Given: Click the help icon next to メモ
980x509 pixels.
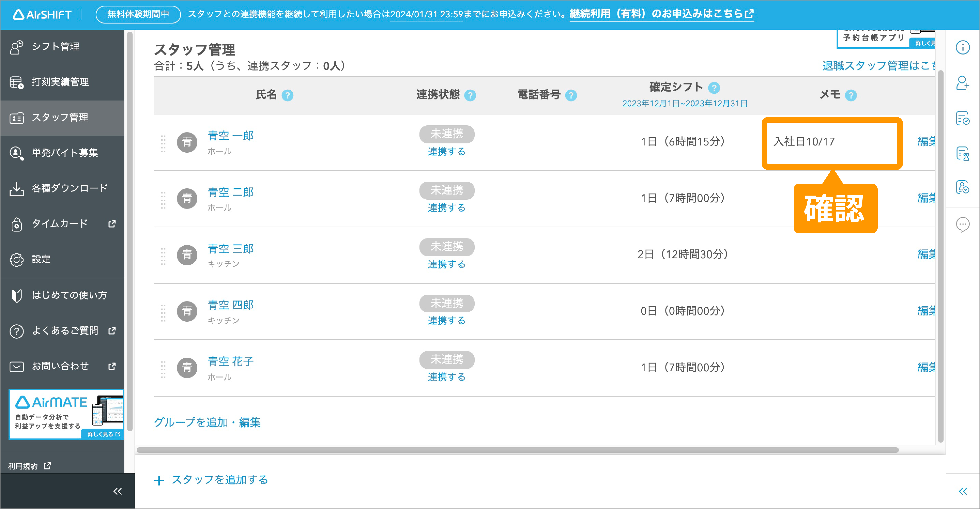Looking at the screenshot, I should pos(851,95).
